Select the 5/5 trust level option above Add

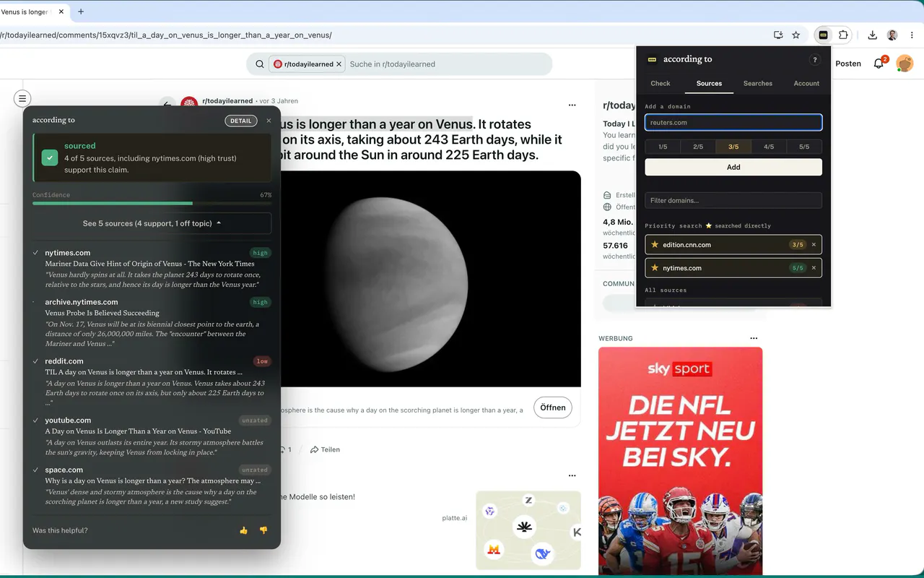(804, 147)
